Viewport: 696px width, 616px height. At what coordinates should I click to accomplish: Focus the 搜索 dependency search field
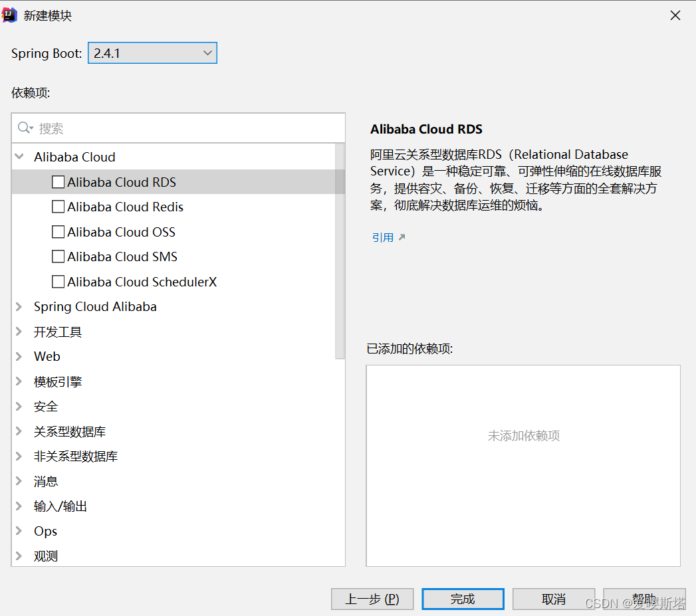pyautogui.click(x=178, y=128)
